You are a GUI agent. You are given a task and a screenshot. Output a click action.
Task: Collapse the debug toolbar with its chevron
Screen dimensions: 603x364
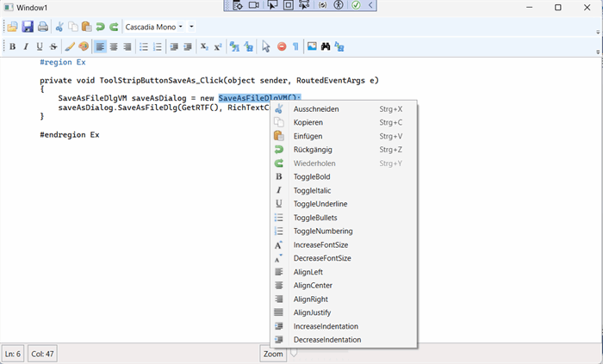click(x=370, y=5)
